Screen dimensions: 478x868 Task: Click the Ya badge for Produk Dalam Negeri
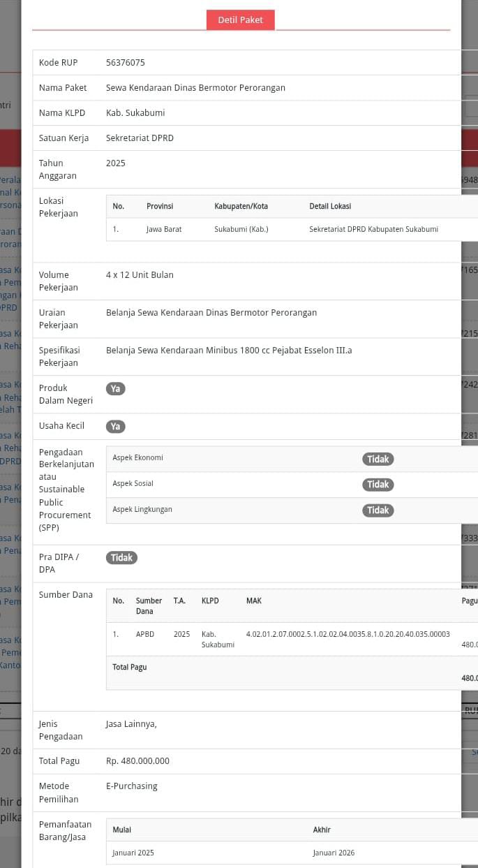point(116,389)
